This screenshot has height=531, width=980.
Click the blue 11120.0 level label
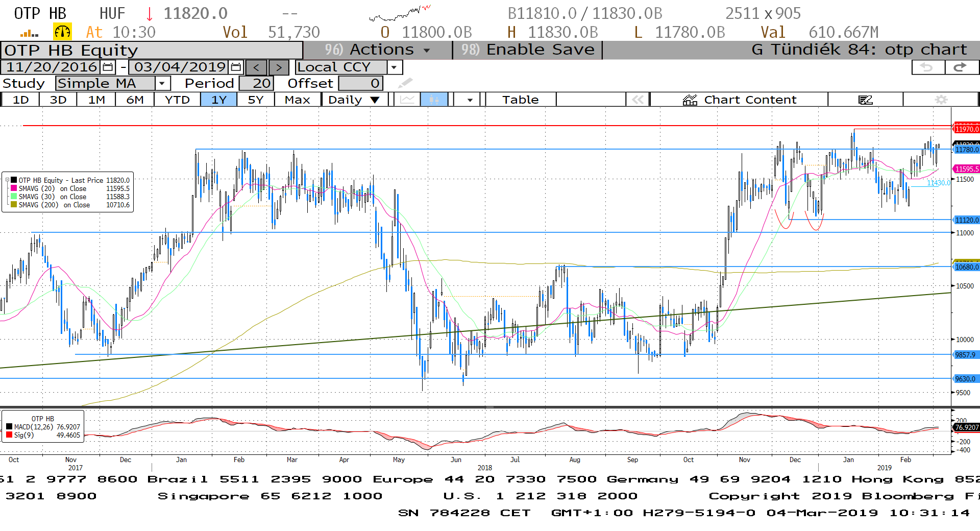coord(967,220)
